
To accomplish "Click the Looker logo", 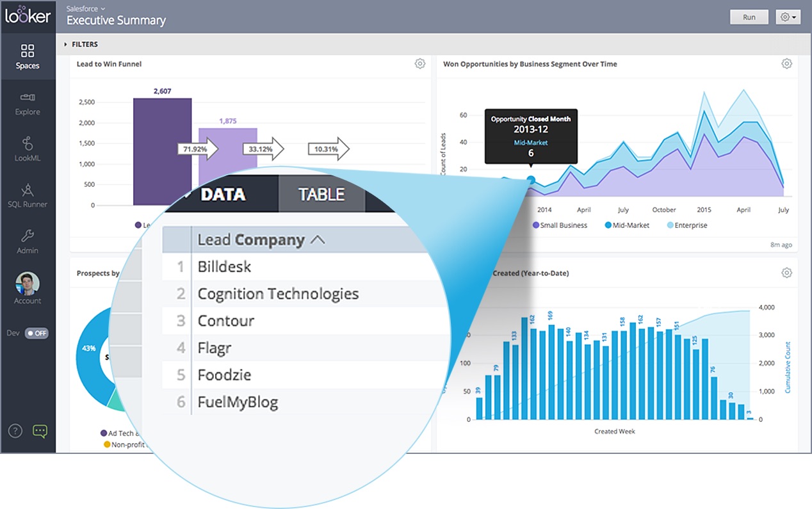I will 28,16.
